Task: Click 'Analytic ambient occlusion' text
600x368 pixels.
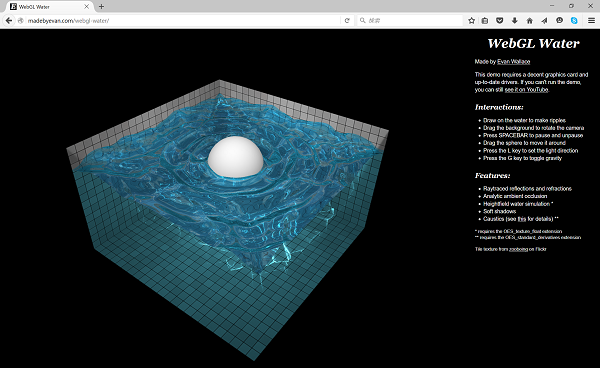Action: (x=515, y=196)
